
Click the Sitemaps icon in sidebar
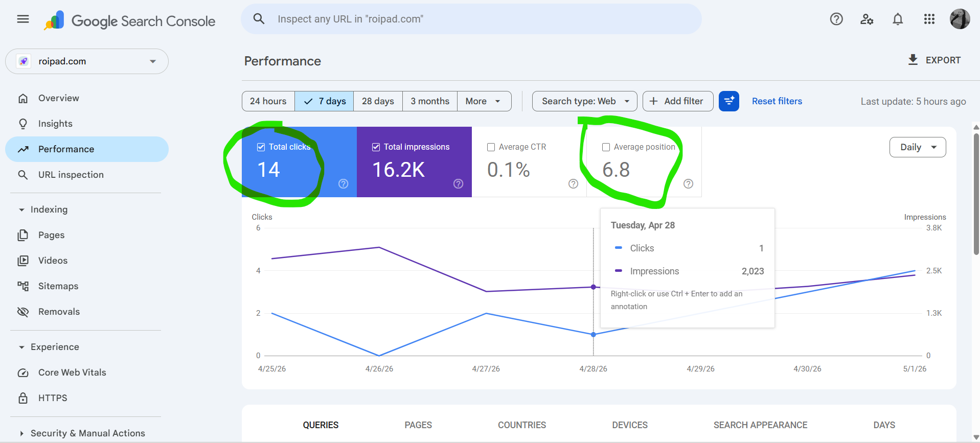coord(23,286)
